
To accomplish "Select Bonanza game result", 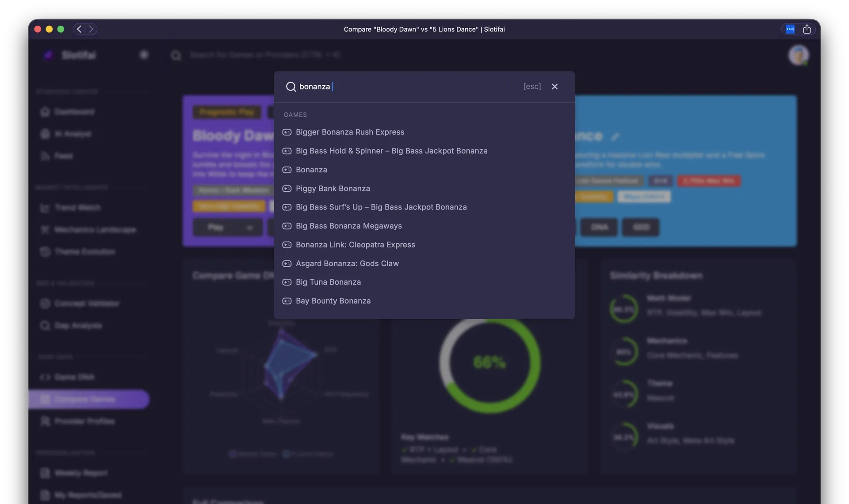I will (311, 170).
